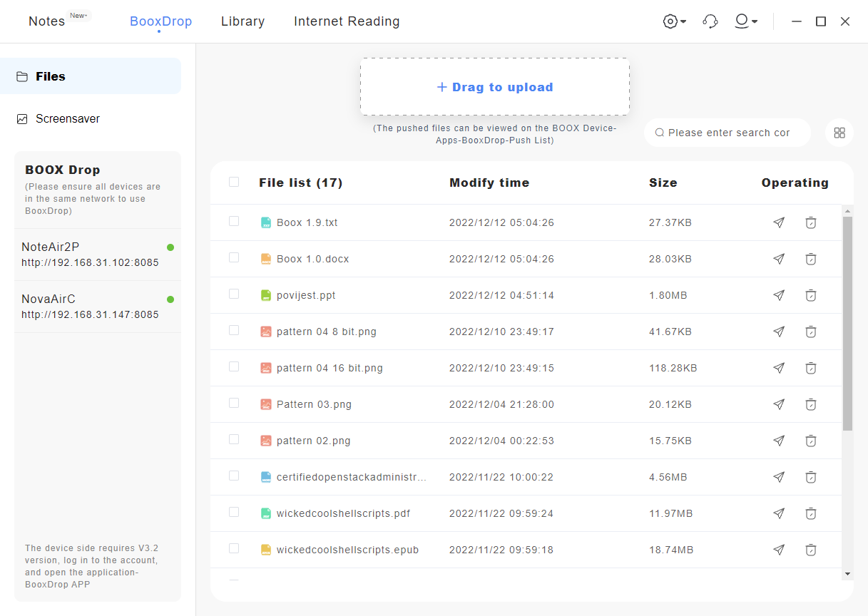Viewport: 868px width, 616px height.
Task: Click file name wickedcoolshellscripts.epub
Action: click(347, 550)
